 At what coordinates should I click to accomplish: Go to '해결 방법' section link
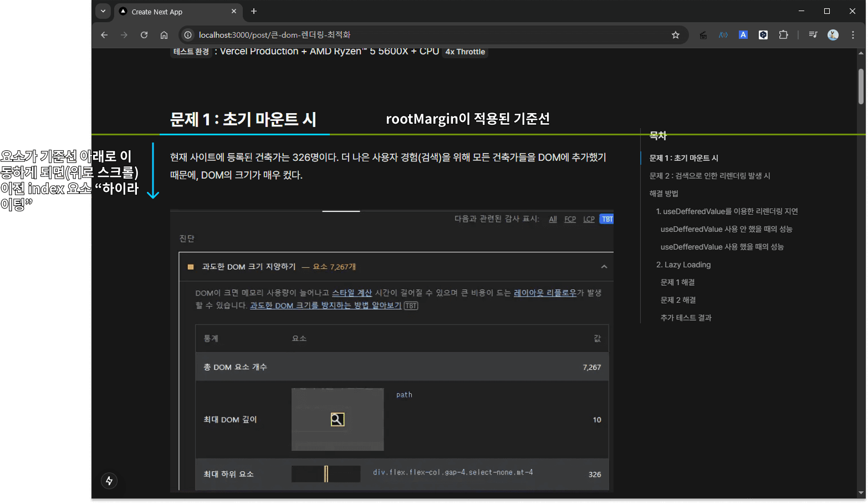(663, 194)
